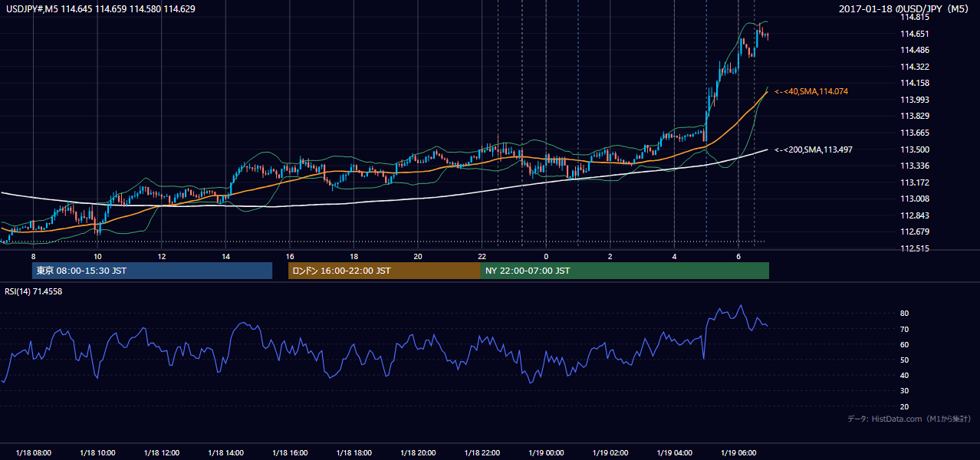Click the RSI scale value 60
Screen dimensions: 980x460
[905, 344]
